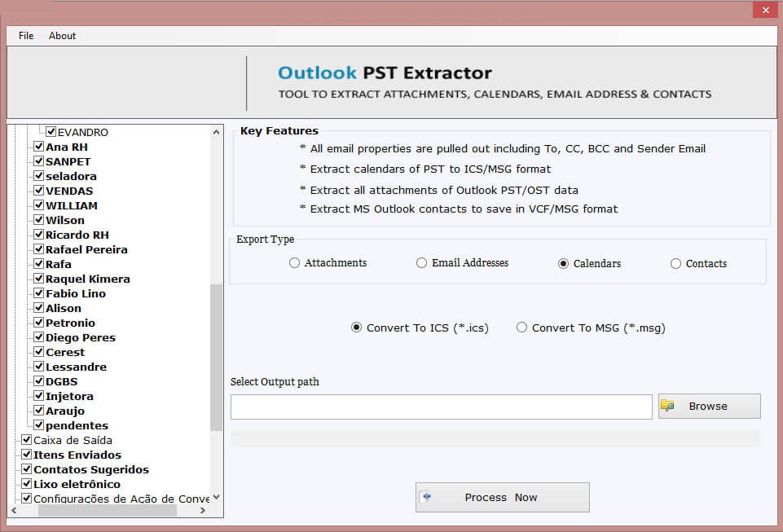Select the Contatos Sugeridos tree label

[91, 469]
